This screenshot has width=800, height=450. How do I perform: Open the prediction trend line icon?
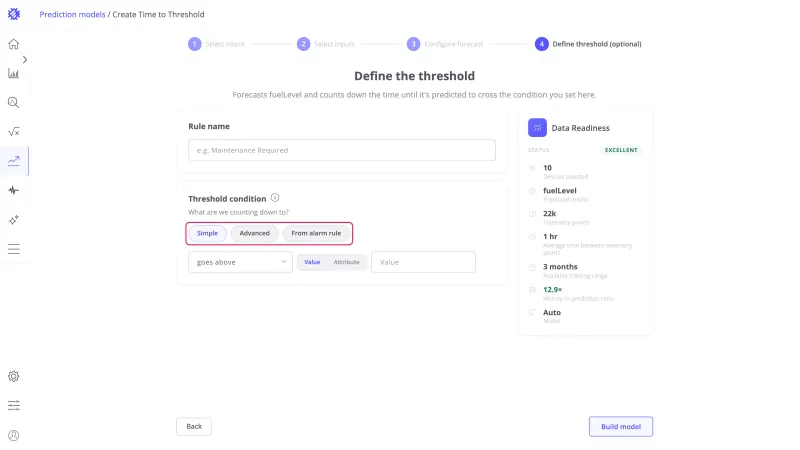[x=14, y=161]
